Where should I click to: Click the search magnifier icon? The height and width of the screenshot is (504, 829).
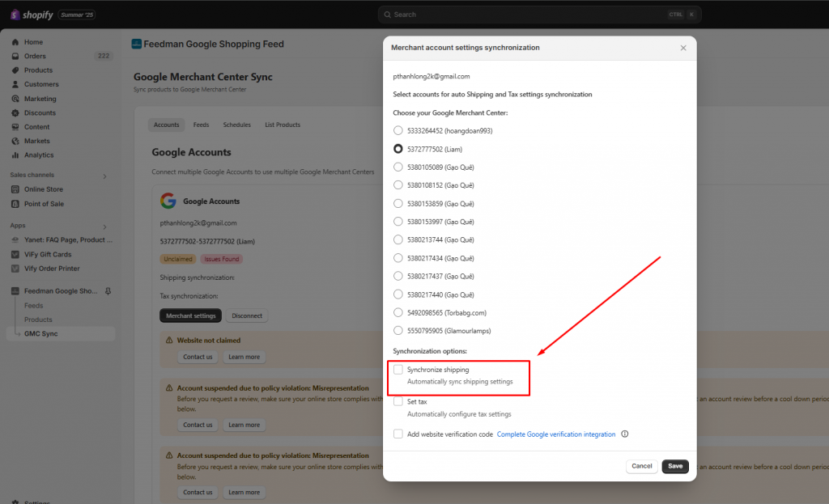coord(388,15)
